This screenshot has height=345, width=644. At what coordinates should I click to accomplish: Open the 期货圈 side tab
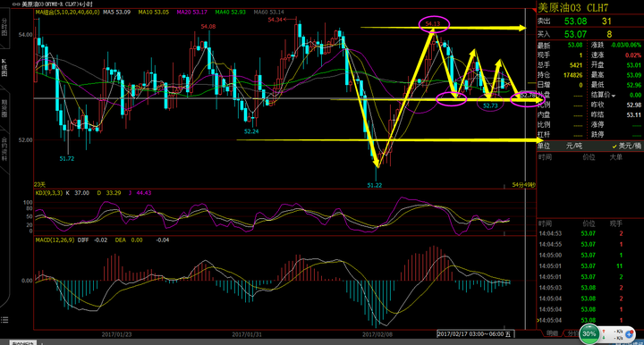(x=4, y=108)
